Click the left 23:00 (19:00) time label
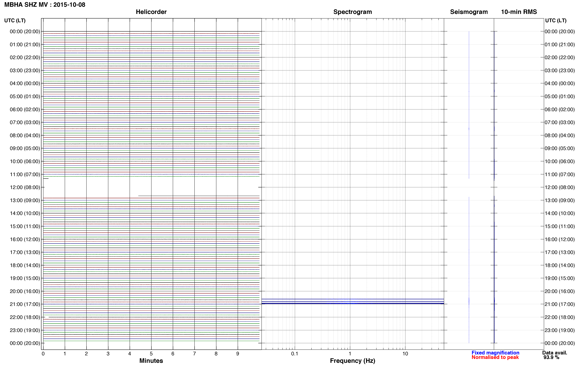 click(x=25, y=330)
